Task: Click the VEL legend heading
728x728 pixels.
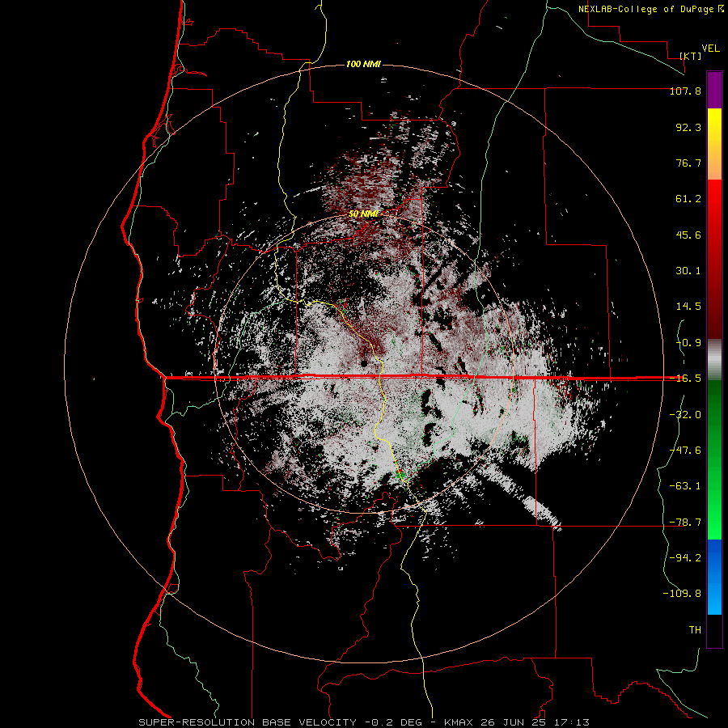Action: click(710, 49)
